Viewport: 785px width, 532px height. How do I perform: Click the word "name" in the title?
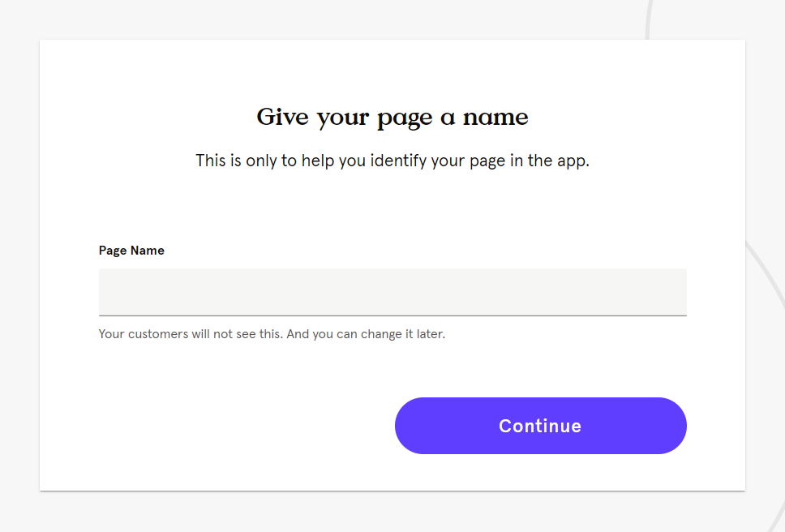click(x=495, y=118)
